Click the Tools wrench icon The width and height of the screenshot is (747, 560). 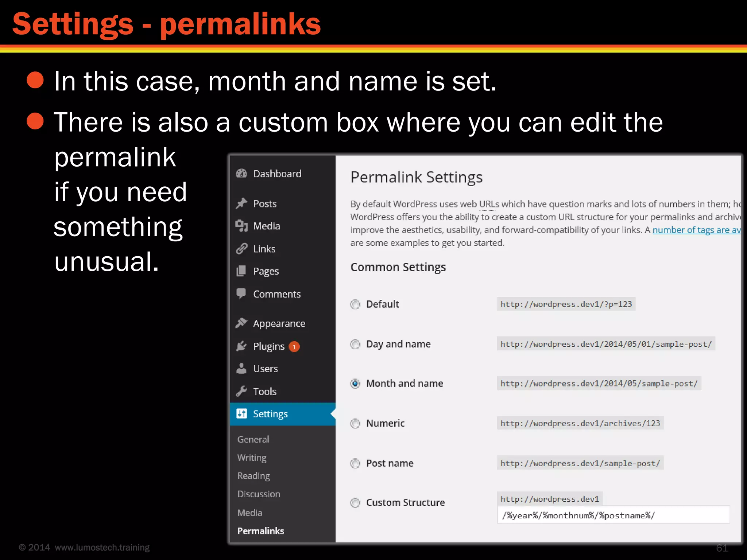click(241, 391)
